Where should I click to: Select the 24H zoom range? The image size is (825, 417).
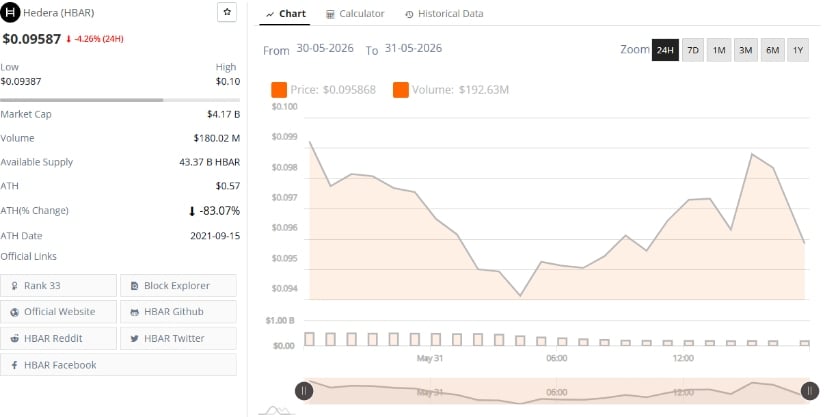tap(665, 50)
